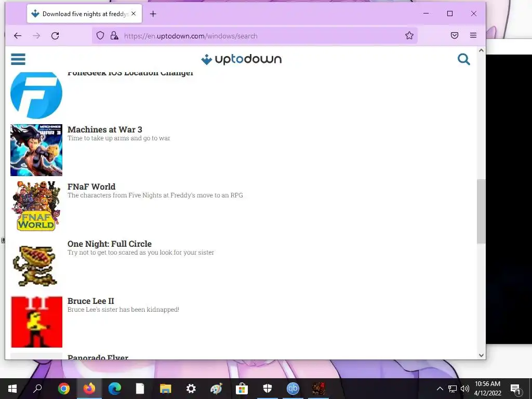Launch Microsoft Edge from taskbar
532x399 pixels.
(115, 389)
